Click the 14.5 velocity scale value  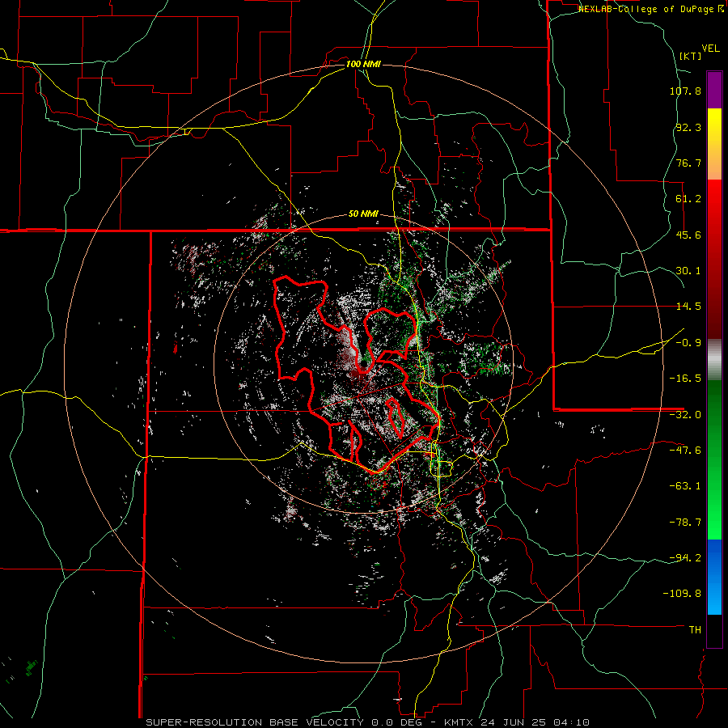tap(688, 307)
